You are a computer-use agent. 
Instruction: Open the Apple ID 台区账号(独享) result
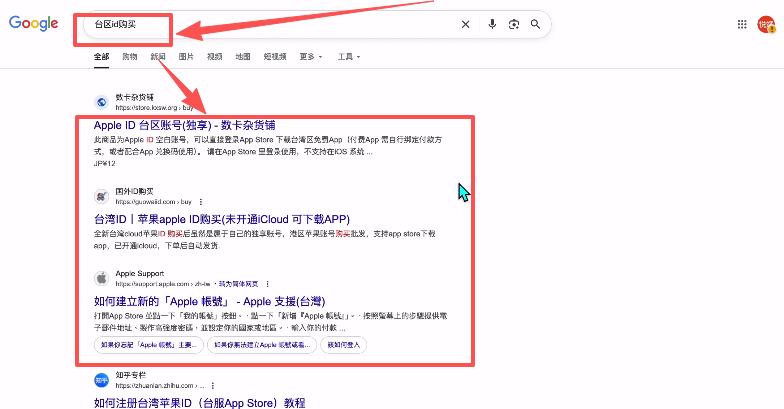pos(184,125)
